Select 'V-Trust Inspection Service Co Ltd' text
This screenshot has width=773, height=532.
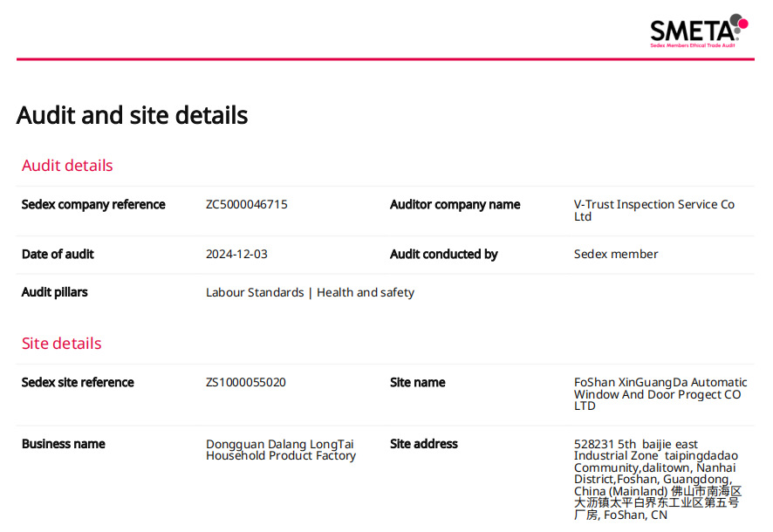(x=653, y=210)
